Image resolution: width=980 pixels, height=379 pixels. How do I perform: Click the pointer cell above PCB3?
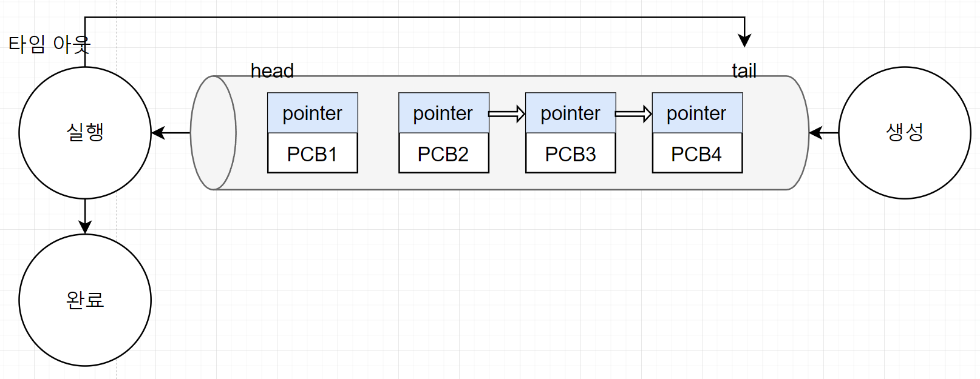(x=570, y=113)
